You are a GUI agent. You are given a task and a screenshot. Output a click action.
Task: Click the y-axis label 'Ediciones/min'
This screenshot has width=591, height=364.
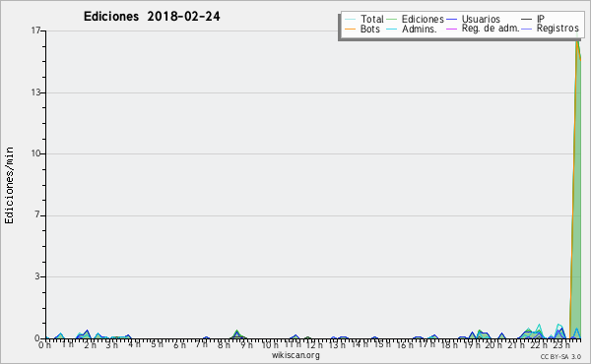(9, 185)
